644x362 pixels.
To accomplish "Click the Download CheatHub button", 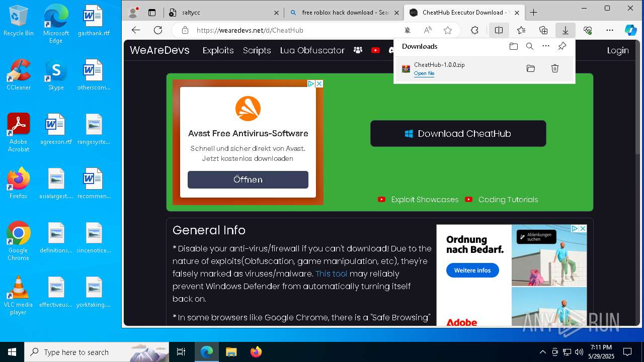I will pyautogui.click(x=458, y=133).
